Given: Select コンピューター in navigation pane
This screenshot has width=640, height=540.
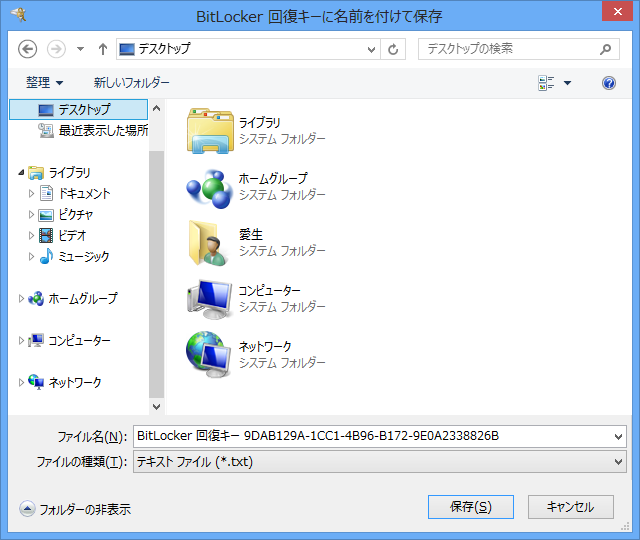Looking at the screenshot, I should 69,340.
